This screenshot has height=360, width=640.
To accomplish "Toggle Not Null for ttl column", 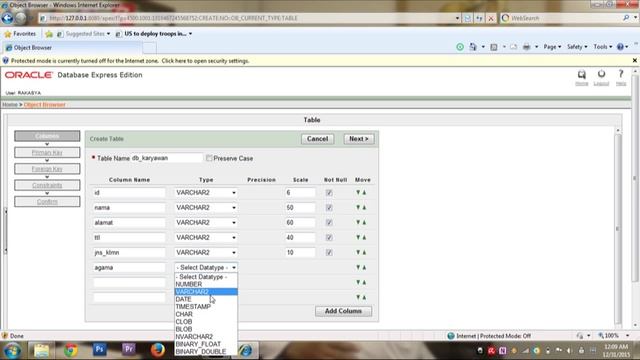I will pyautogui.click(x=329, y=238).
